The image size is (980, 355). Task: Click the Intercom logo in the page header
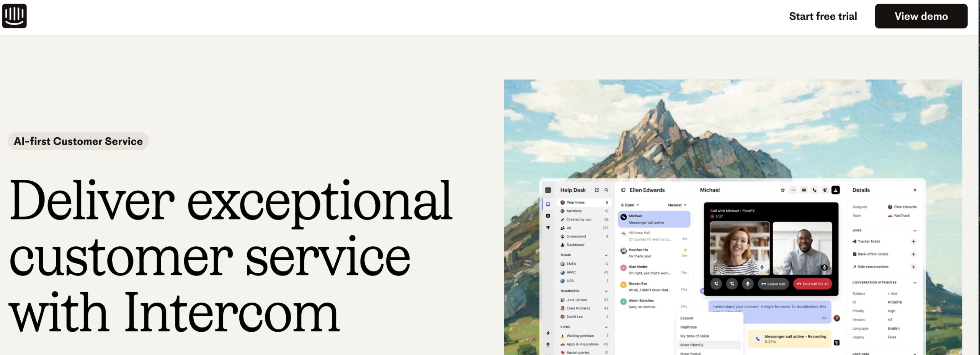point(14,16)
